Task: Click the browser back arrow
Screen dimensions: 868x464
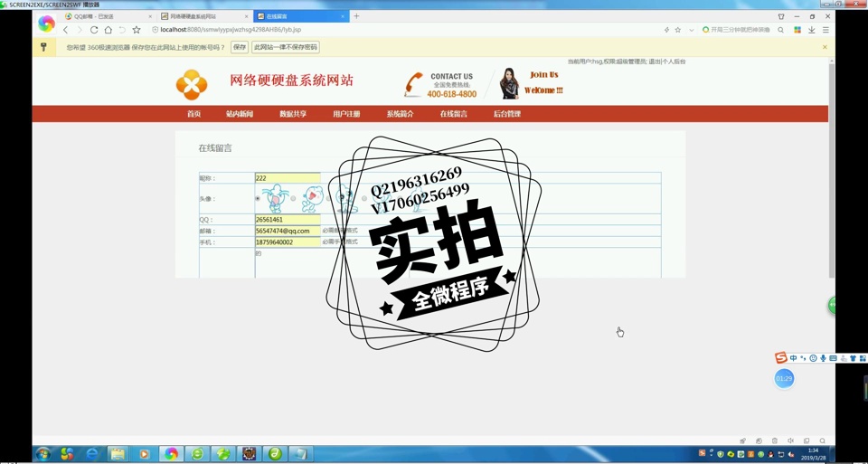Action: [65, 30]
